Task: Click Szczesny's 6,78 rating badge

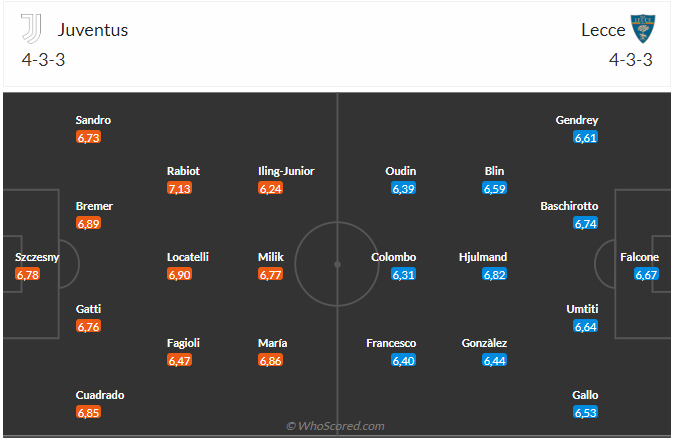Action: tap(28, 274)
